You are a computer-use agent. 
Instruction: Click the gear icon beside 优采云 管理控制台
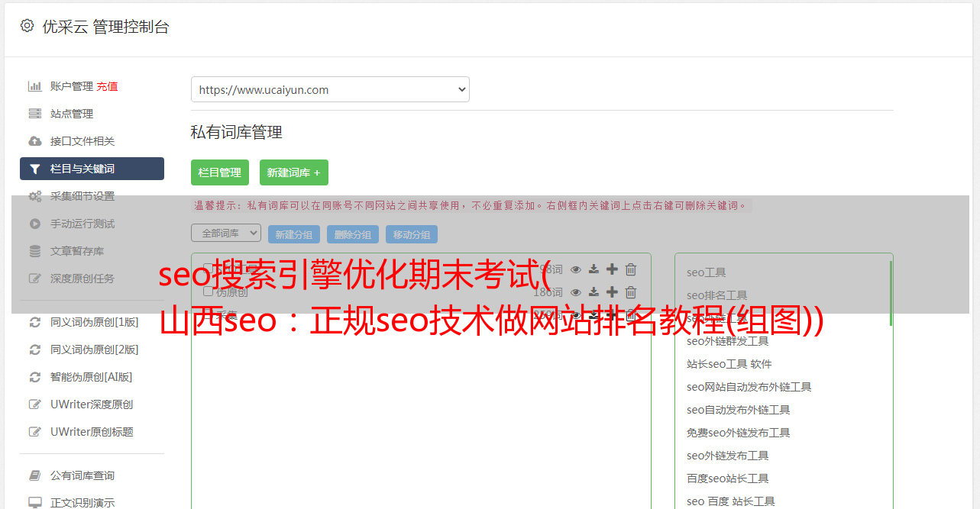pyautogui.click(x=27, y=26)
